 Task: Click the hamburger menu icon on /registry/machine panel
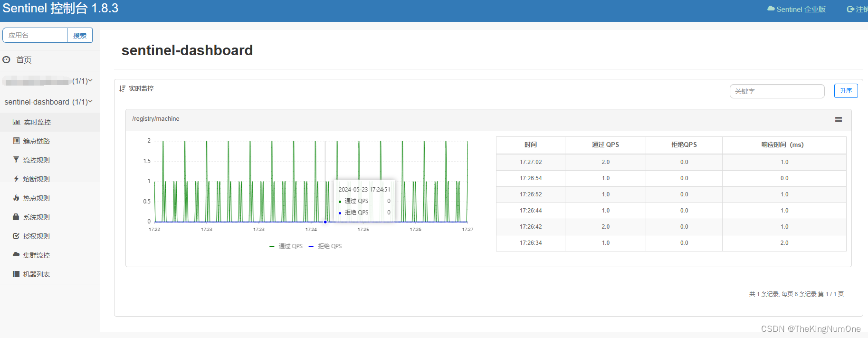tap(839, 120)
